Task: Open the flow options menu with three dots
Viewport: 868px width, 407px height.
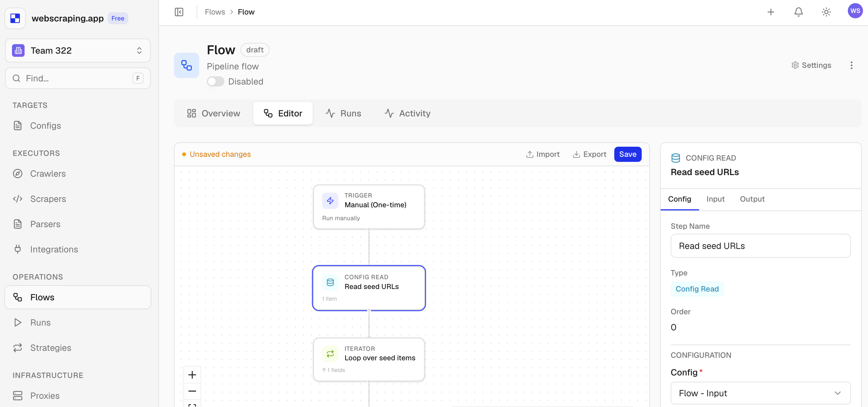Action: click(x=852, y=65)
